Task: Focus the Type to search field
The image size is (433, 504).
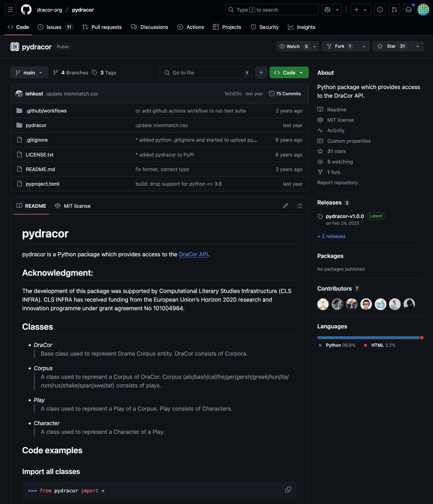Action: (272, 10)
